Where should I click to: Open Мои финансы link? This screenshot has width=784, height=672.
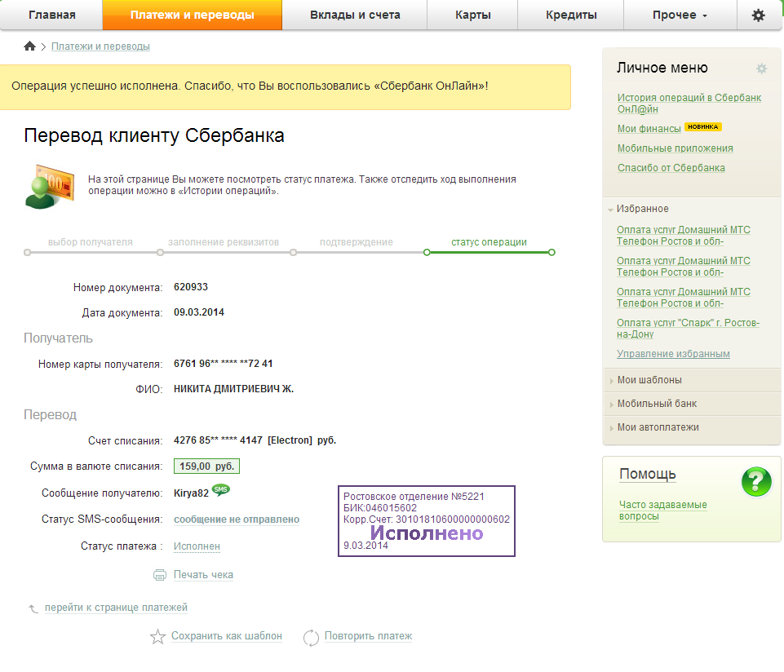(x=649, y=129)
